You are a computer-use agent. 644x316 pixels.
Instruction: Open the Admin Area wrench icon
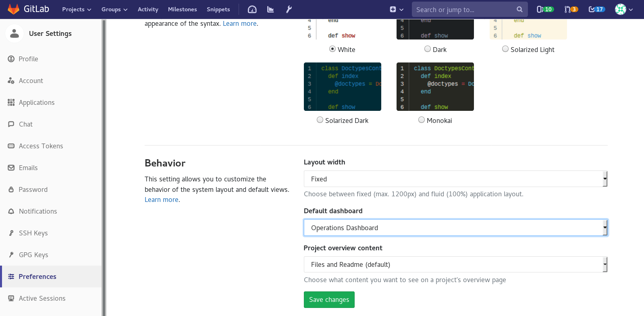289,9
